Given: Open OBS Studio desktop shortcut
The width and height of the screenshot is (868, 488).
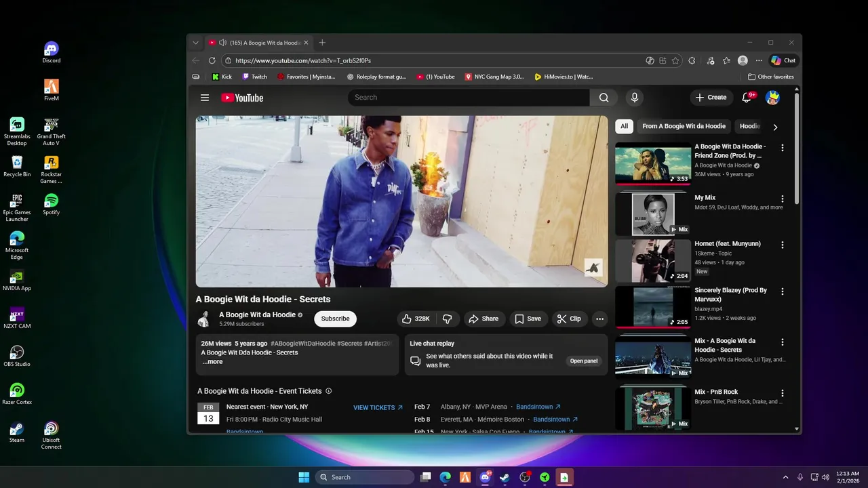Looking at the screenshot, I should [17, 356].
